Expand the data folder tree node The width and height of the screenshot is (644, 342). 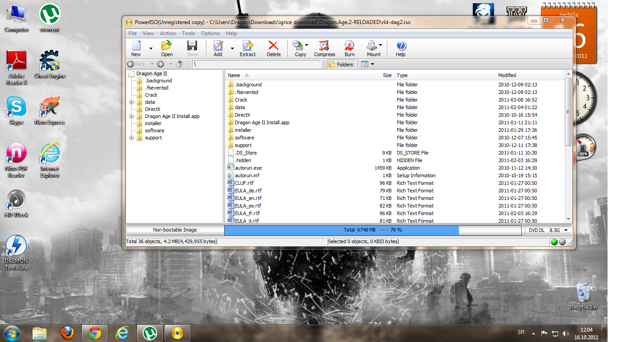click(132, 102)
